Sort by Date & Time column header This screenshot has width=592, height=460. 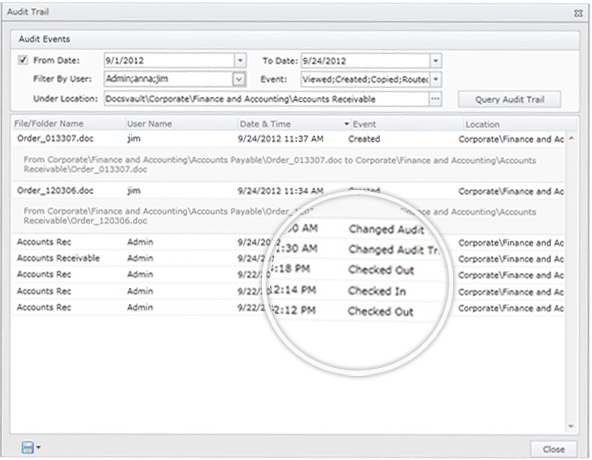(294, 124)
